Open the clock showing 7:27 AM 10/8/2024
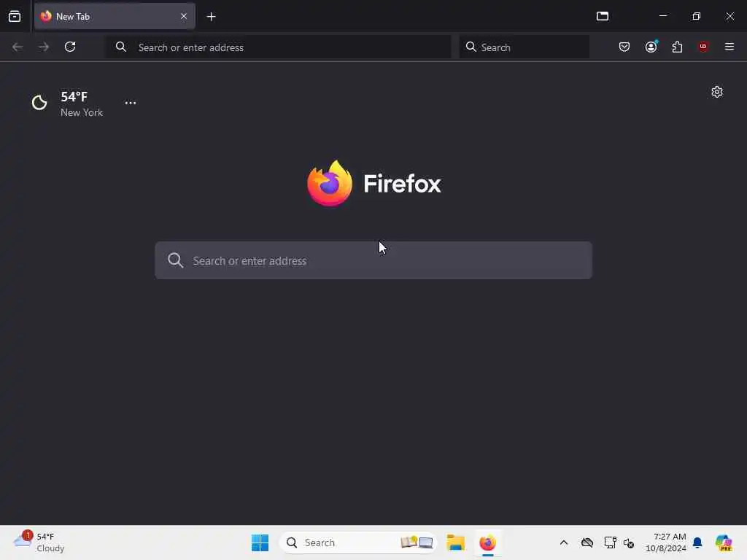 click(665, 542)
